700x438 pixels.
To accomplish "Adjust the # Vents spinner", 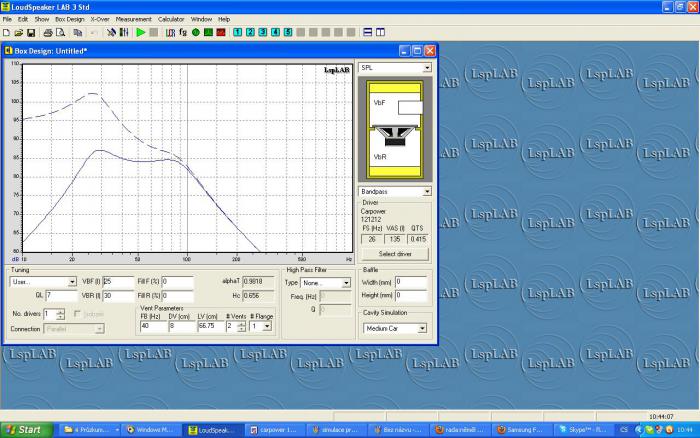I will click(242, 326).
